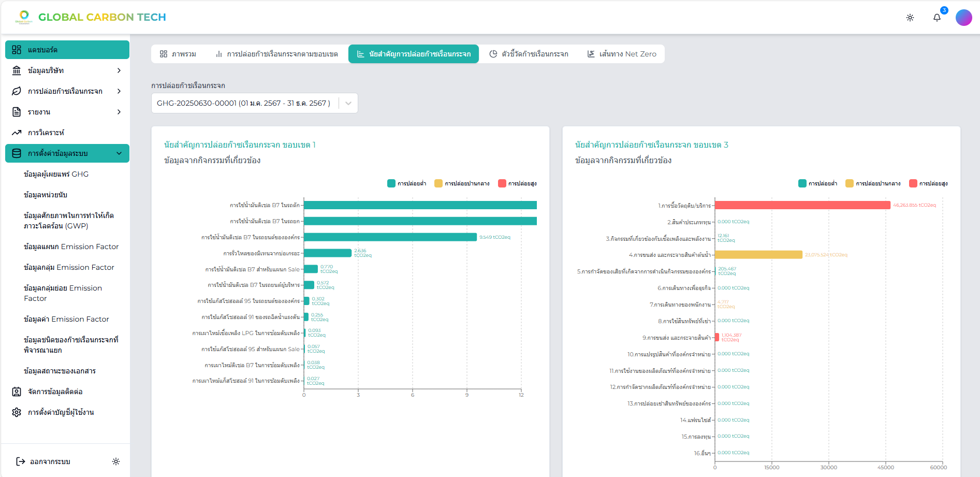Click medium emission yellow swatch in Scope 1 legend
This screenshot has height=477, width=980.
(438, 183)
